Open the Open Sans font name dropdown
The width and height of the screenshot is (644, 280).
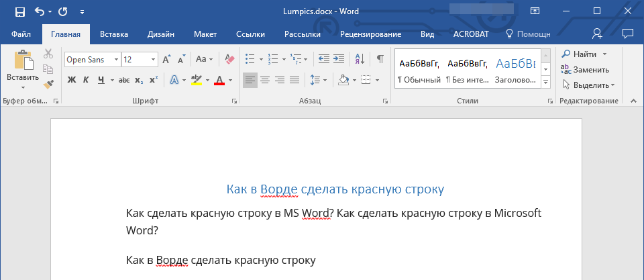[116, 60]
